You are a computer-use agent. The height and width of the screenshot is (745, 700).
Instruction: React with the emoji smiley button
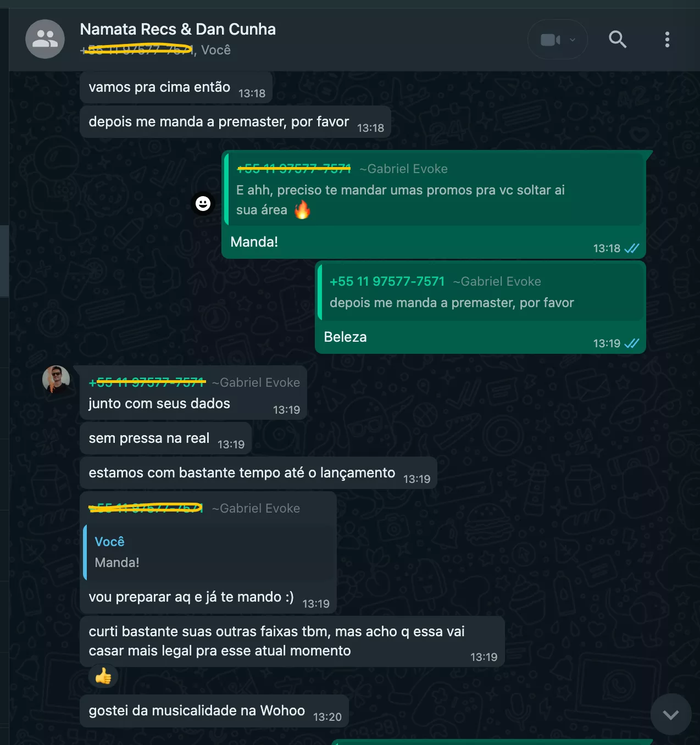click(x=203, y=204)
